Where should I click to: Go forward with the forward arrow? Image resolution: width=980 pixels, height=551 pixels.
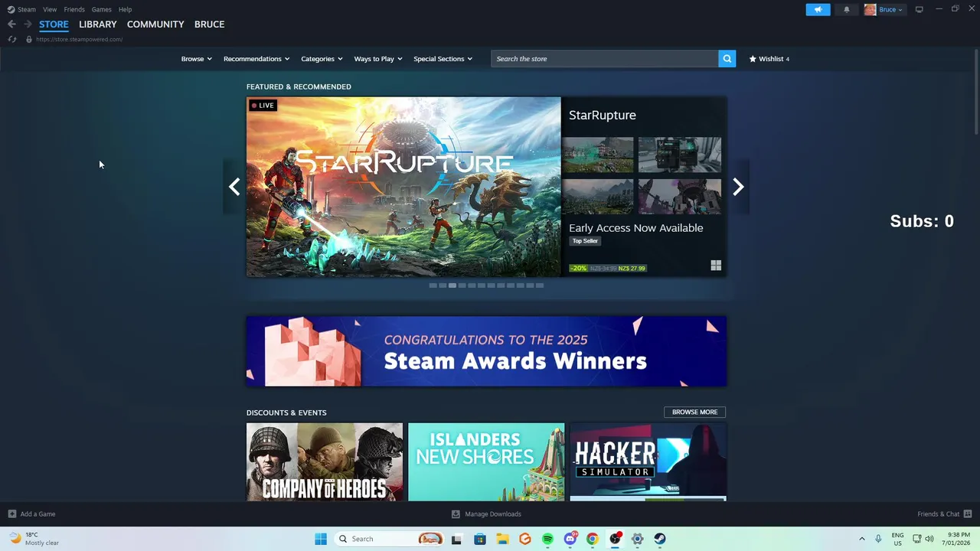pos(28,24)
